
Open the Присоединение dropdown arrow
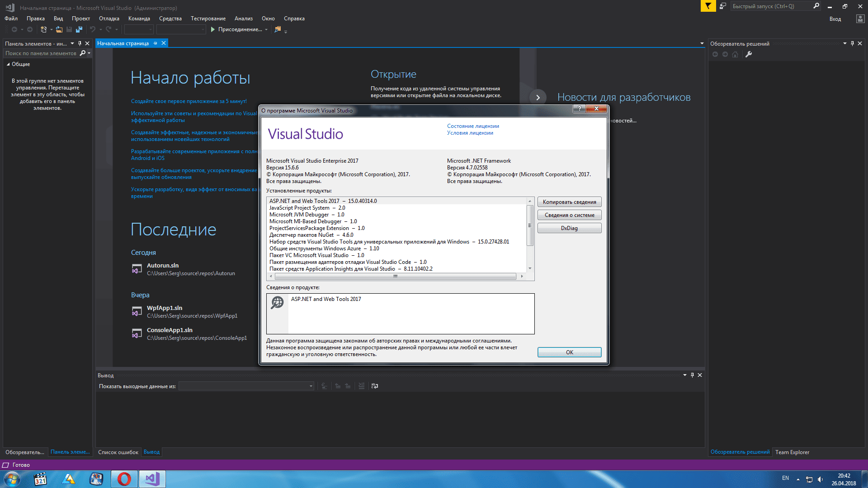point(266,29)
